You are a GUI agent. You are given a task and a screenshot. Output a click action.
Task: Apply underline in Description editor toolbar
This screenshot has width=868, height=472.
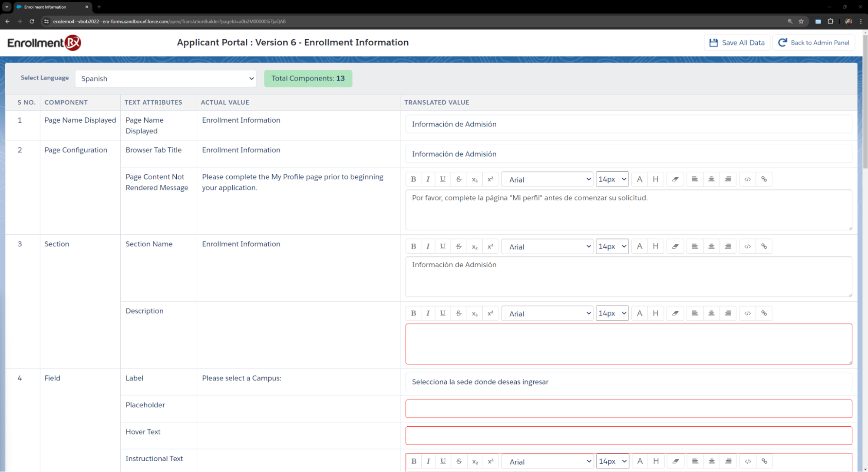tap(442, 313)
